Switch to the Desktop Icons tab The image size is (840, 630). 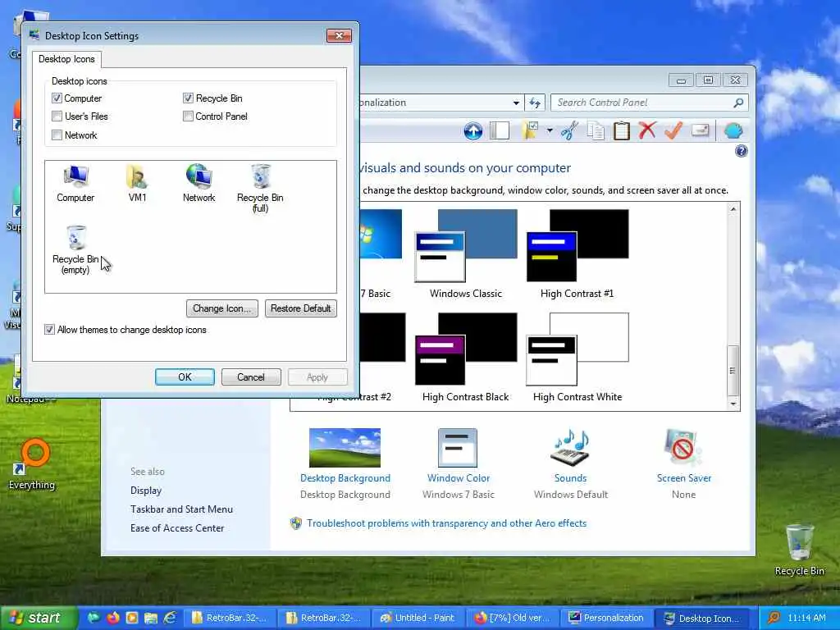pyautogui.click(x=66, y=59)
